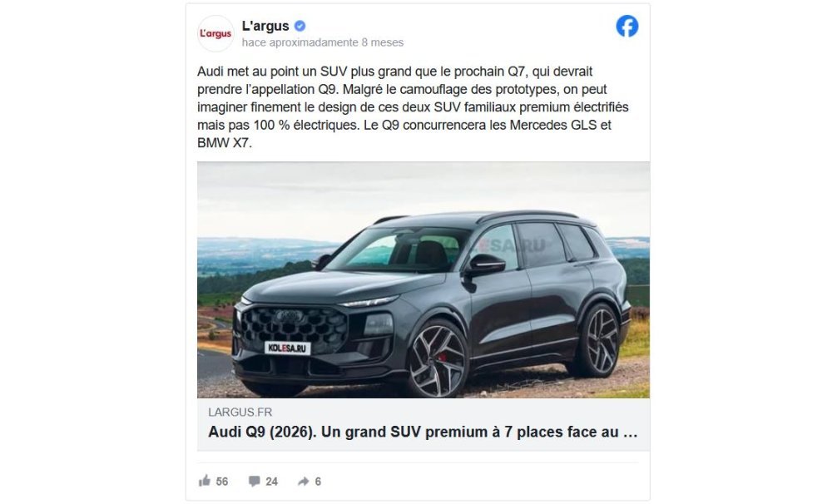Click the 24 comments count
The width and height of the screenshot is (832, 504).
272,482
